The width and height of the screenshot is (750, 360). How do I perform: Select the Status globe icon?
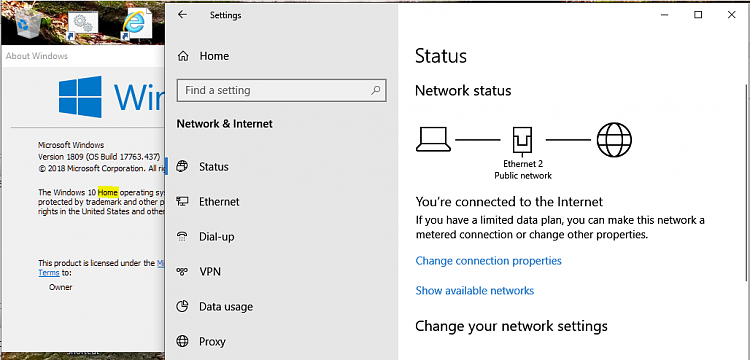(182, 167)
